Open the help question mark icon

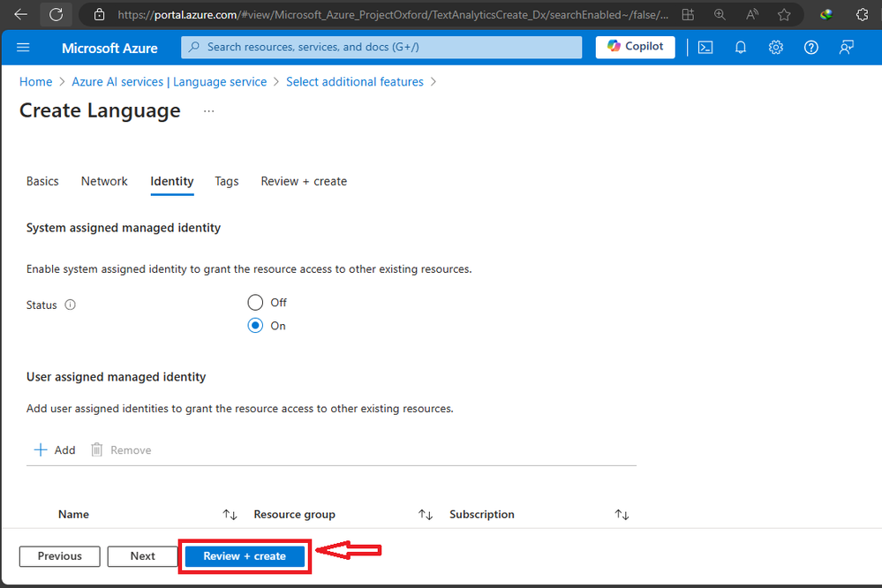click(x=811, y=48)
